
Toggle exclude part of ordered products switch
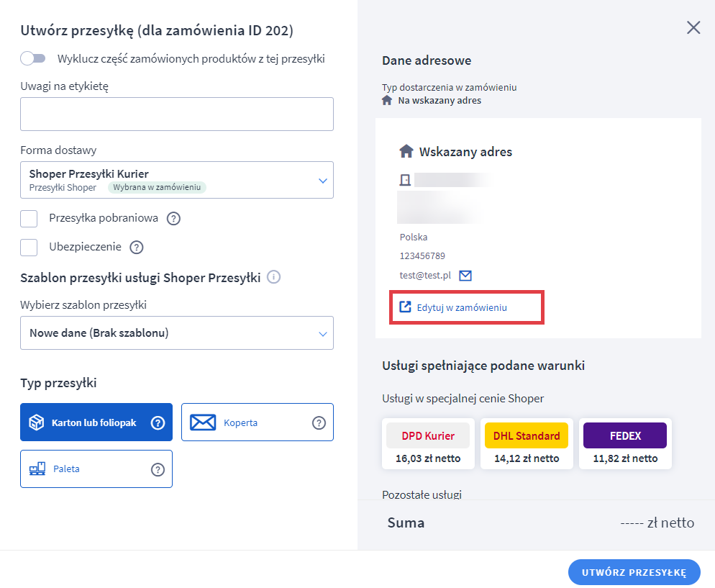(x=33, y=58)
